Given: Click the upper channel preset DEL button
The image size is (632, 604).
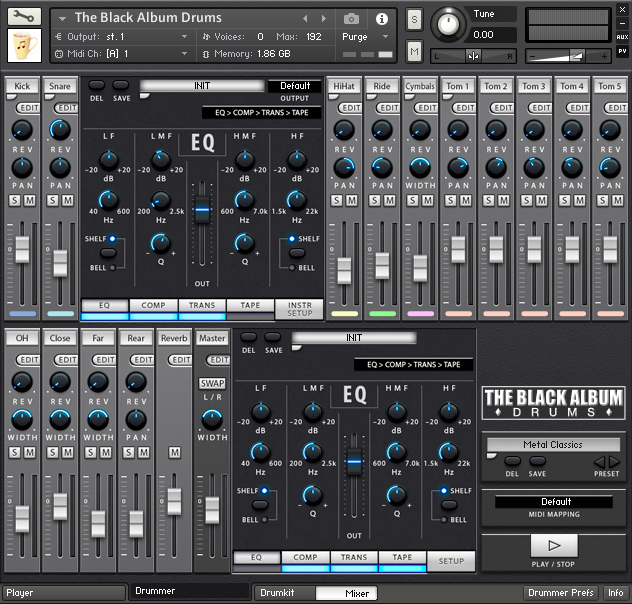Looking at the screenshot, I should pyautogui.click(x=96, y=85).
